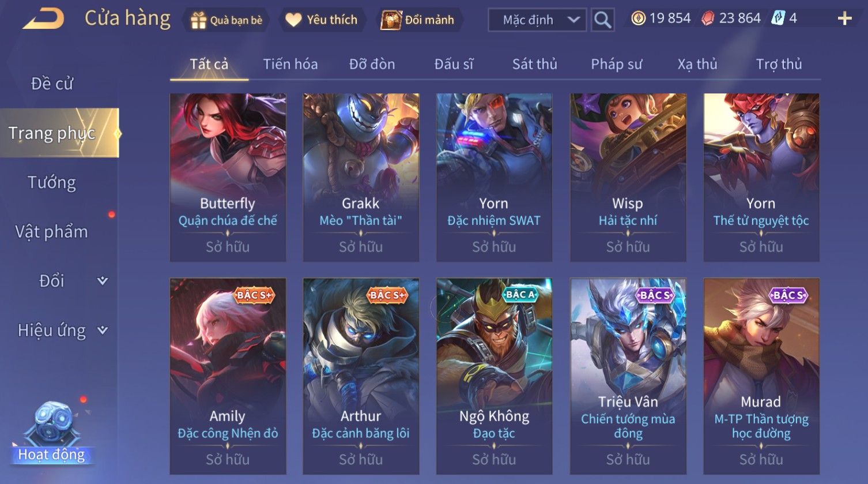This screenshot has width=868, height=484.
Task: Expand the Đổi sidebar section
Action: click(59, 281)
